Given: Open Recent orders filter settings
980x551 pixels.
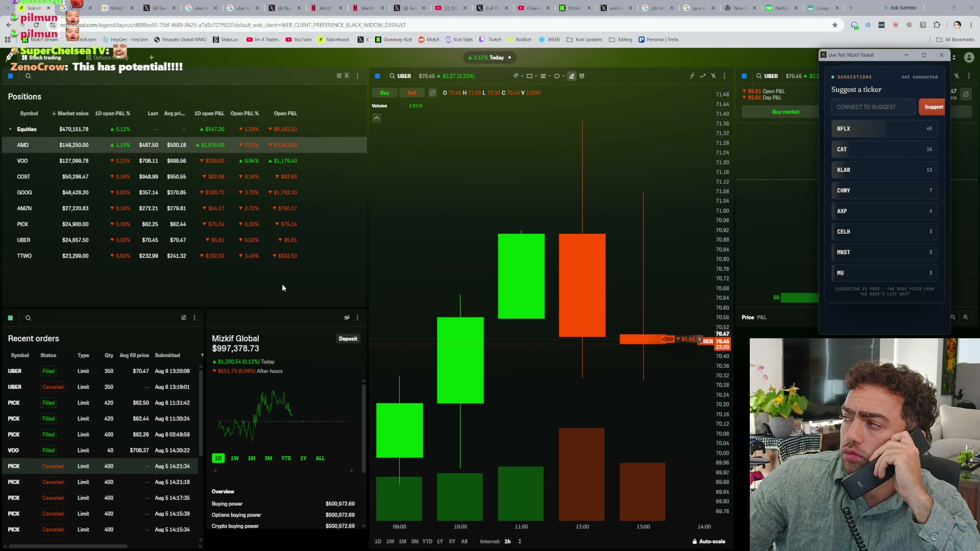Looking at the screenshot, I should click(x=184, y=317).
